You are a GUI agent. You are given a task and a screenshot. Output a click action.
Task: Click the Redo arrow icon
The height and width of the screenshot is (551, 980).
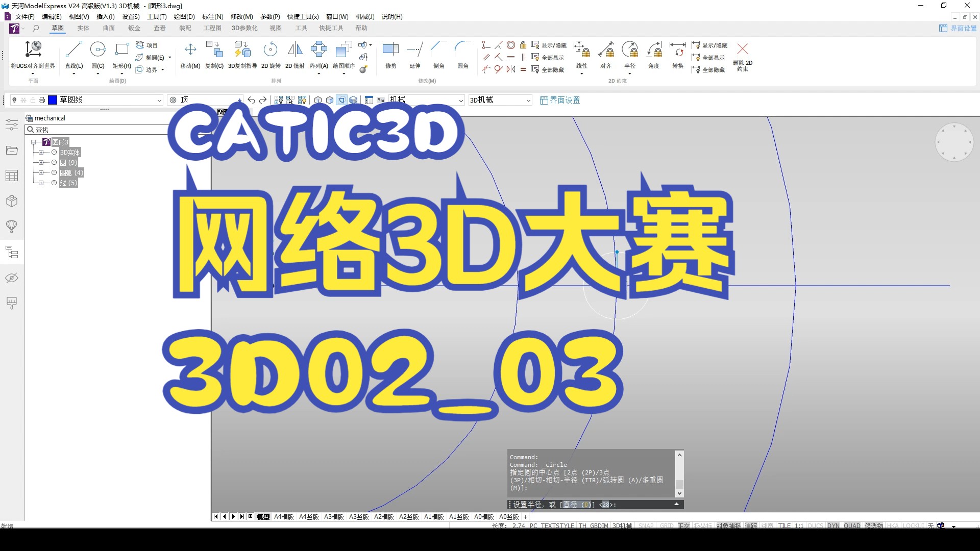(x=263, y=100)
